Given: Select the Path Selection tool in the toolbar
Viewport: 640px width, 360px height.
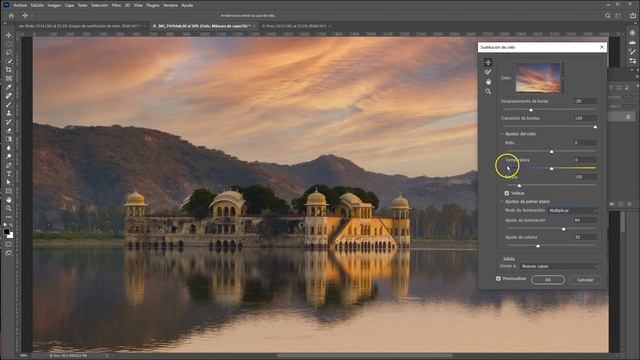Looking at the screenshot, I should 9,182.
